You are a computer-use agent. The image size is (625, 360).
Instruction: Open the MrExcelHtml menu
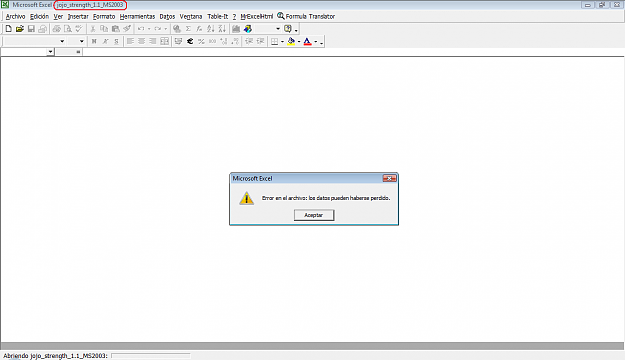pos(257,16)
